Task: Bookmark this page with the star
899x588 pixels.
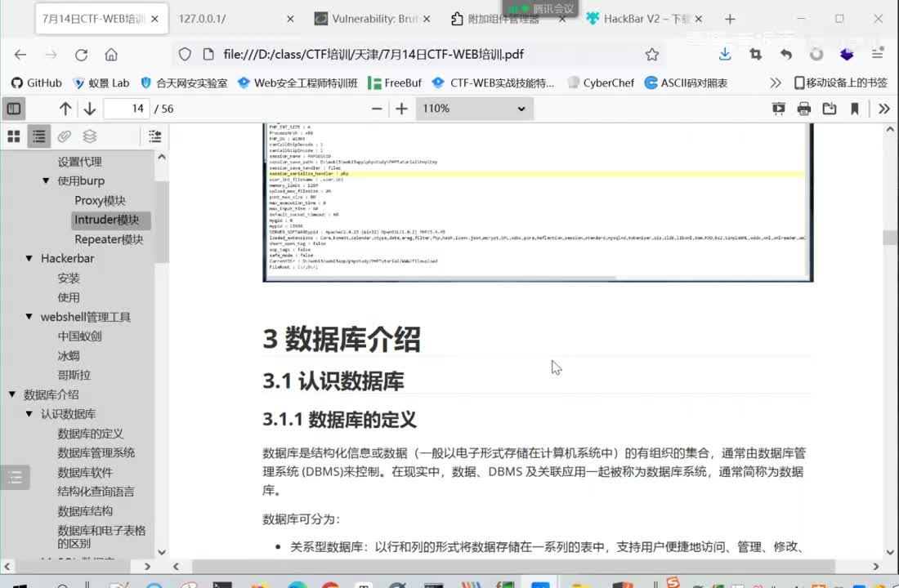Action: coord(652,55)
